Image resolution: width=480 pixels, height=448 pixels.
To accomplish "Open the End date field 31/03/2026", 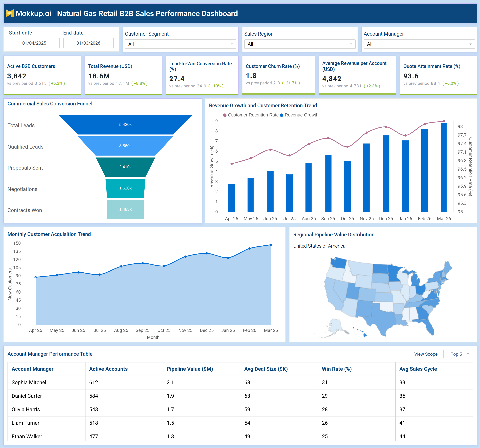I will point(88,43).
